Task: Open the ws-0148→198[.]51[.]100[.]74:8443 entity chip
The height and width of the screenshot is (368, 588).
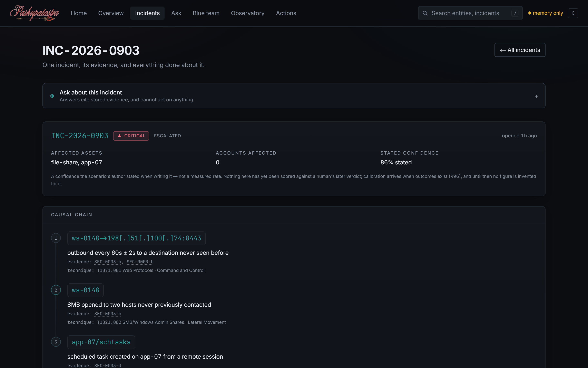Action: (137, 238)
